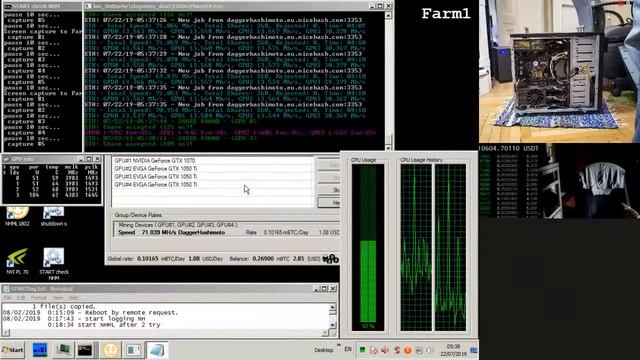
Task: Click the right CPU Usage History graph
Action: [x=450, y=247]
